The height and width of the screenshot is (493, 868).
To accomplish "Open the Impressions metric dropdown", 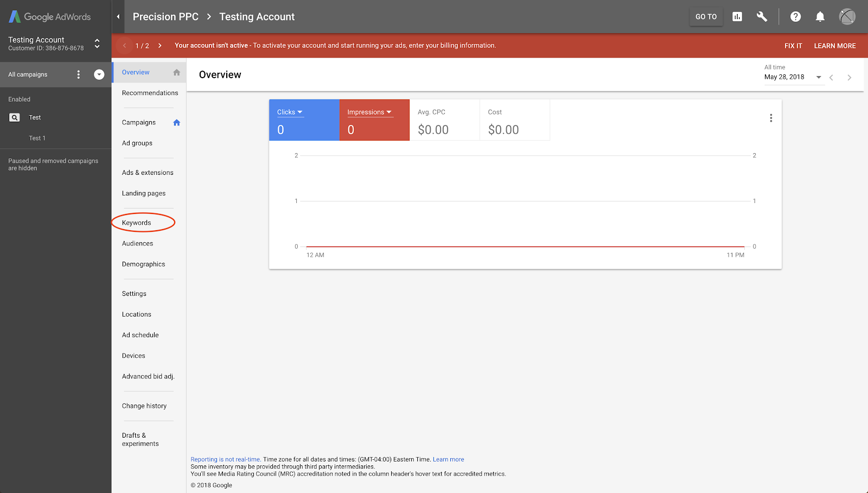I will [x=369, y=112].
